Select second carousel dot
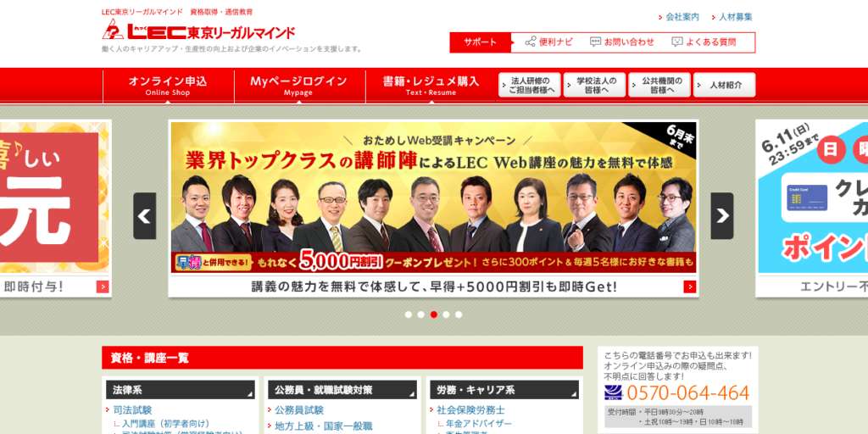 click(x=421, y=314)
